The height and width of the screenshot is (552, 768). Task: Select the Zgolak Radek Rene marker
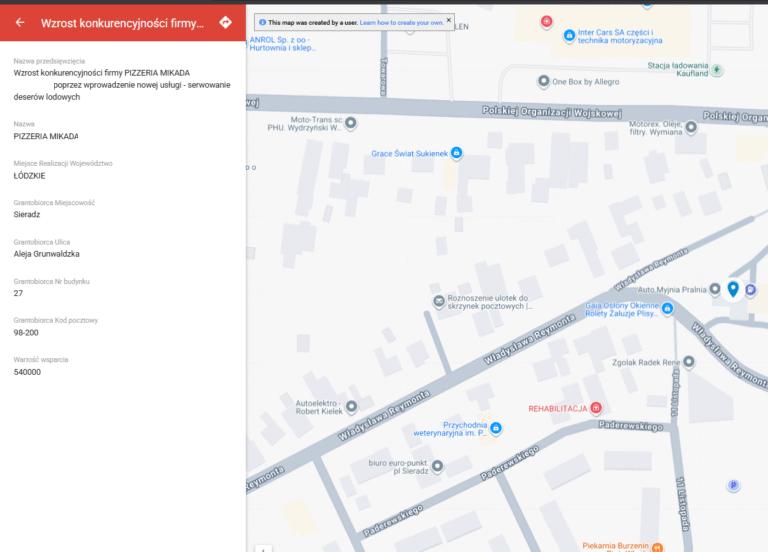pos(689,362)
